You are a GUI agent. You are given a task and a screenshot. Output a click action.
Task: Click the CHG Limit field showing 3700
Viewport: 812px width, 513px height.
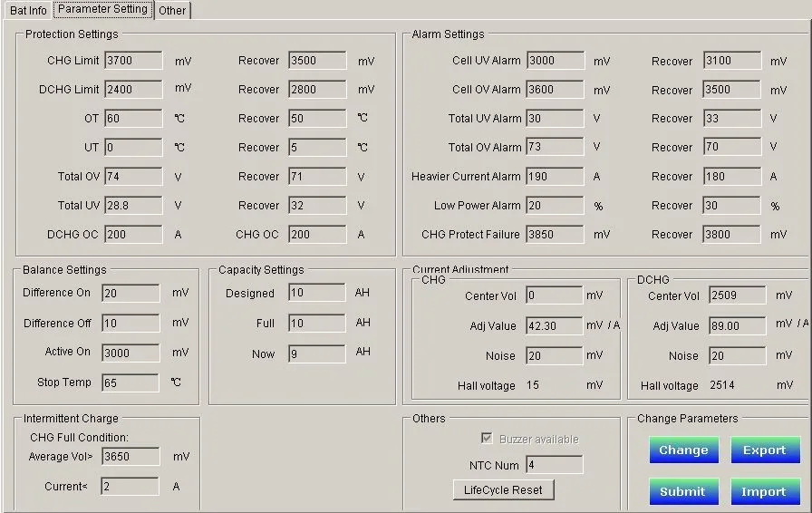(133, 60)
